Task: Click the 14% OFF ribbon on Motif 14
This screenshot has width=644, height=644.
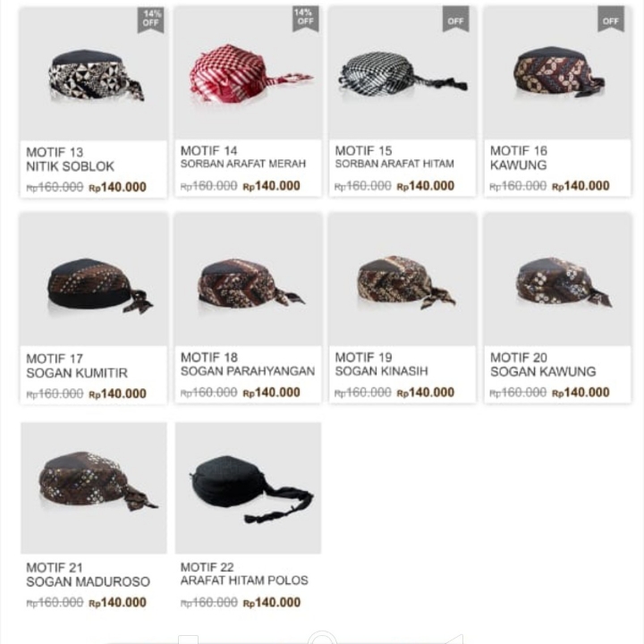Action: coord(305,18)
